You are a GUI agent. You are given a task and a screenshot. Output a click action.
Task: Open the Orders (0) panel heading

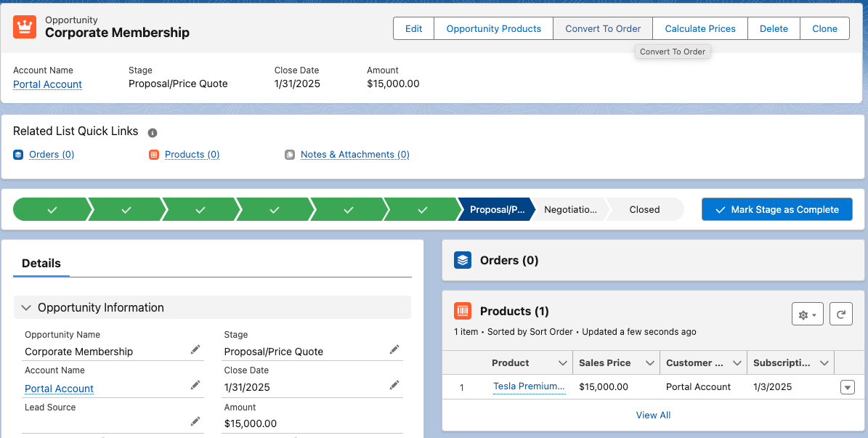point(509,260)
